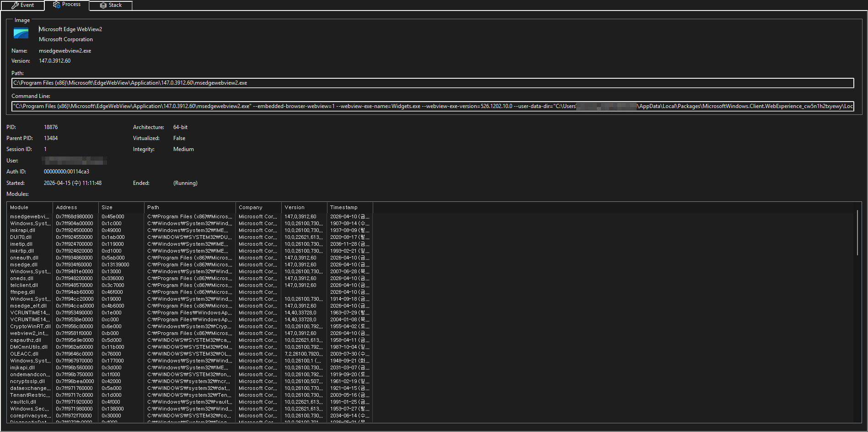This screenshot has width=868, height=432.
Task: Click the Stack tab layers icon
Action: tap(103, 5)
